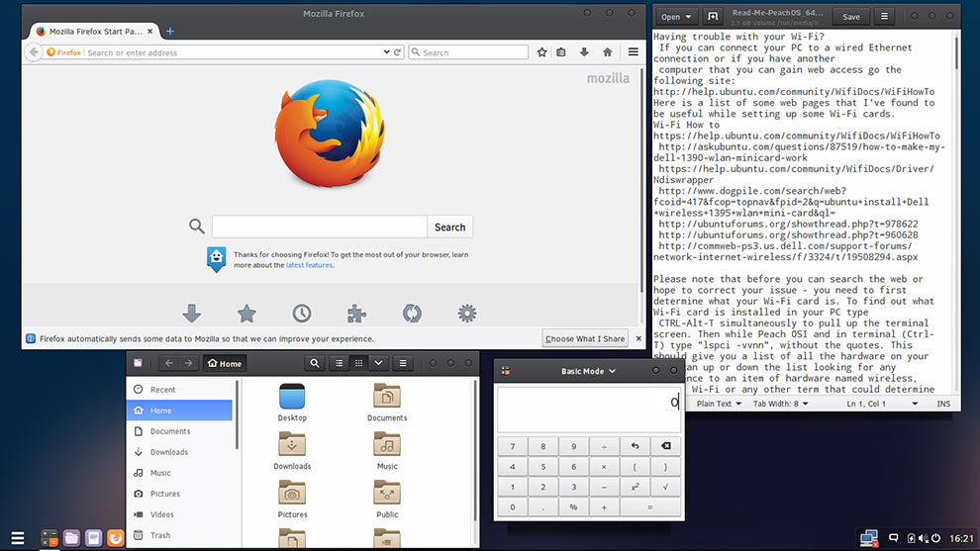The image size is (980, 551).
Task: Dismiss the Firefox data sharing notification bar
Action: [638, 338]
